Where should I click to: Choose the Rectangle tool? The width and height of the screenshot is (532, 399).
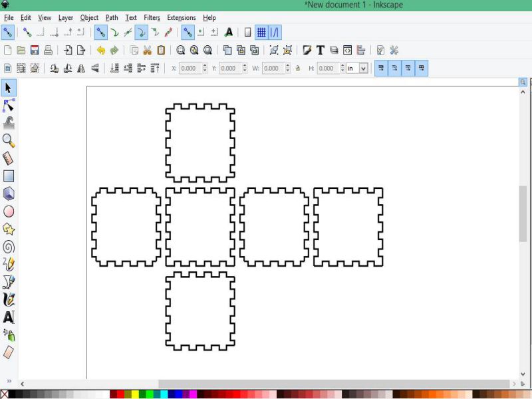click(9, 176)
